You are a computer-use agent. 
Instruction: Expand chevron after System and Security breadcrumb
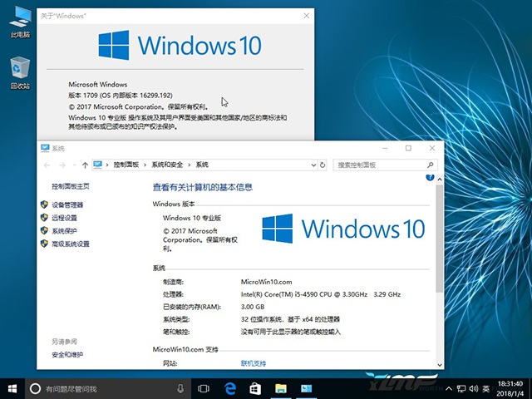coord(189,165)
